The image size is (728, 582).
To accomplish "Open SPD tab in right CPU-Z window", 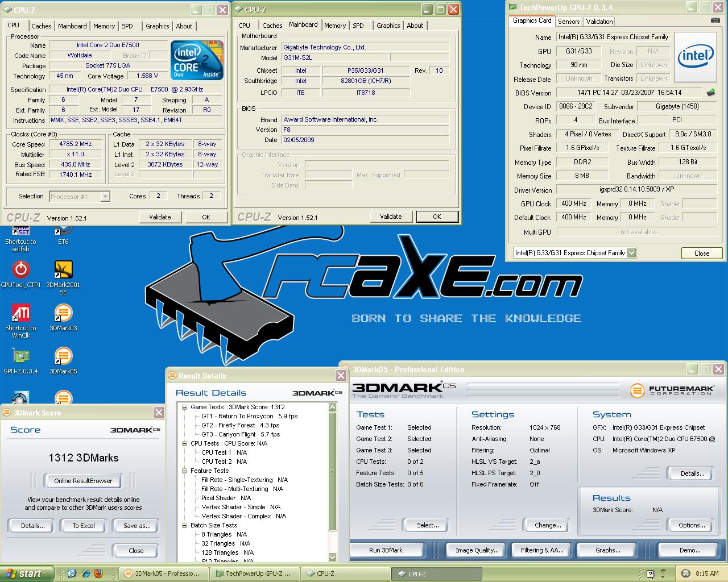I will 358,26.
